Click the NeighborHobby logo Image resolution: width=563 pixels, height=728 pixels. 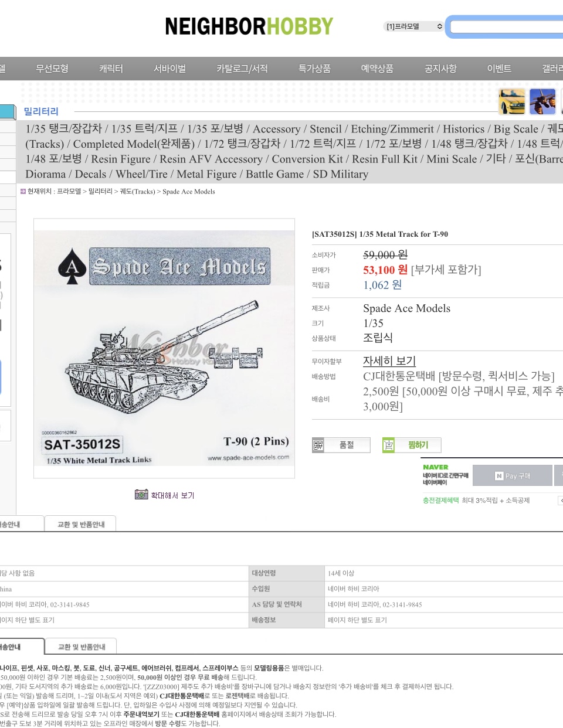point(249,26)
